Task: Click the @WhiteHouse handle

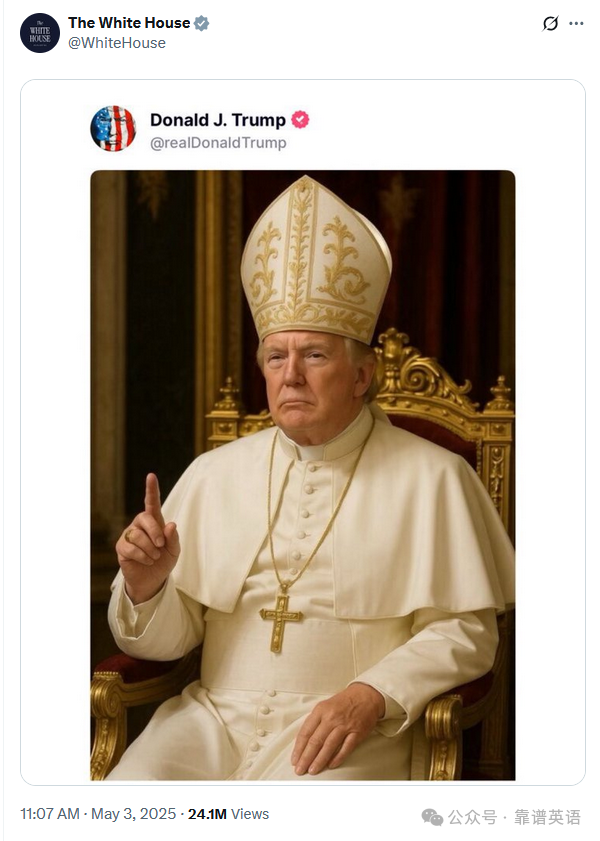Action: click(117, 43)
